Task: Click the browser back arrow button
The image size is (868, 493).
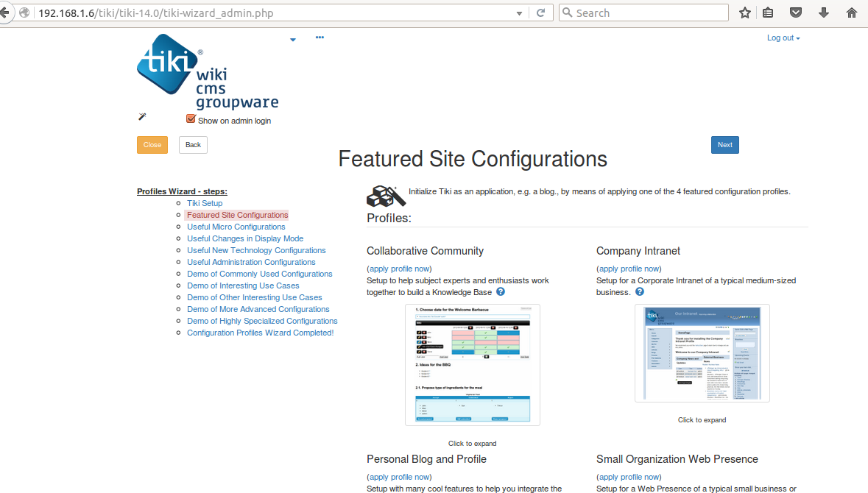Action: pos(5,13)
